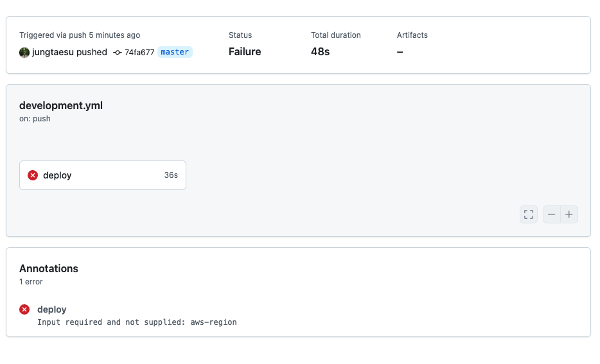Click the commit icon beside 74fa677
The height and width of the screenshot is (364, 600).
[x=118, y=53]
